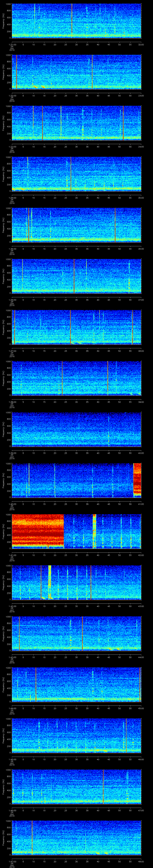The image size is (153, 868).
Task: Pick the yellow burst near 17 s in the 1:42:00 spectrogram
Action: [50, 582]
